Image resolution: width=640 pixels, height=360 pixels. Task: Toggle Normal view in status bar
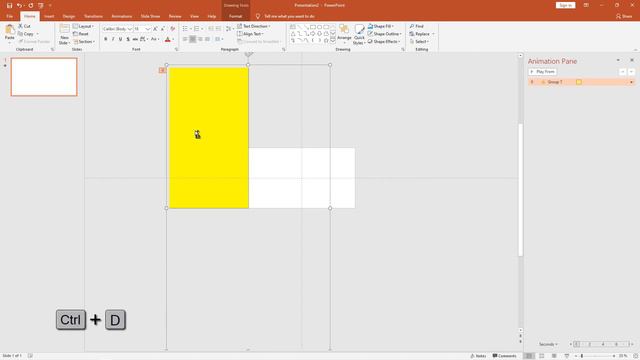[x=529, y=356]
